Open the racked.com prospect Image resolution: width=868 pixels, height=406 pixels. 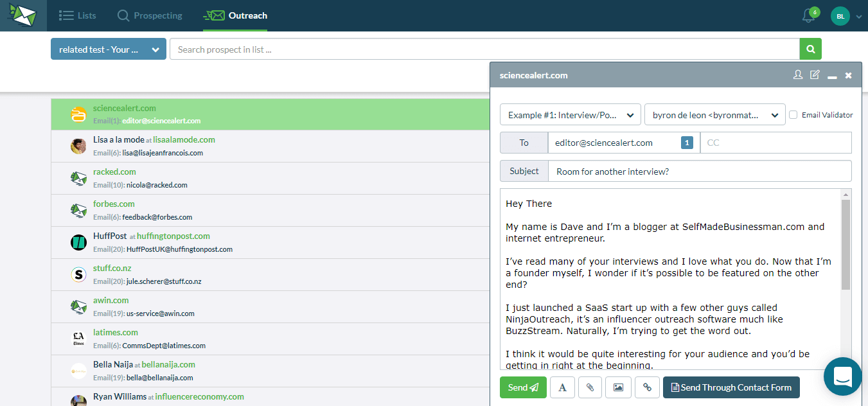click(114, 172)
